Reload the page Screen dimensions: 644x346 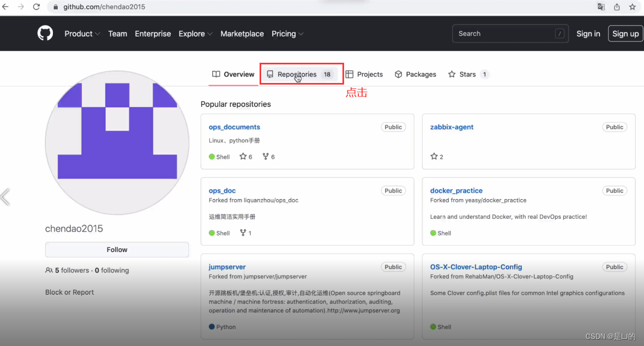point(37,7)
